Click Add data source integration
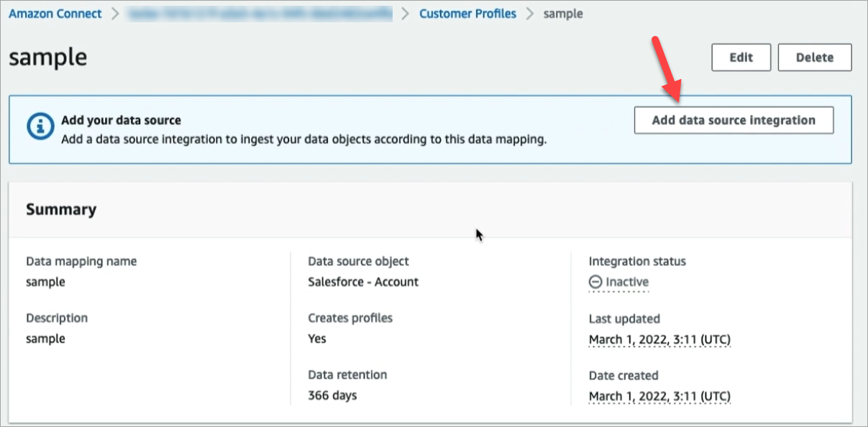This screenshot has height=427, width=868. click(x=733, y=119)
